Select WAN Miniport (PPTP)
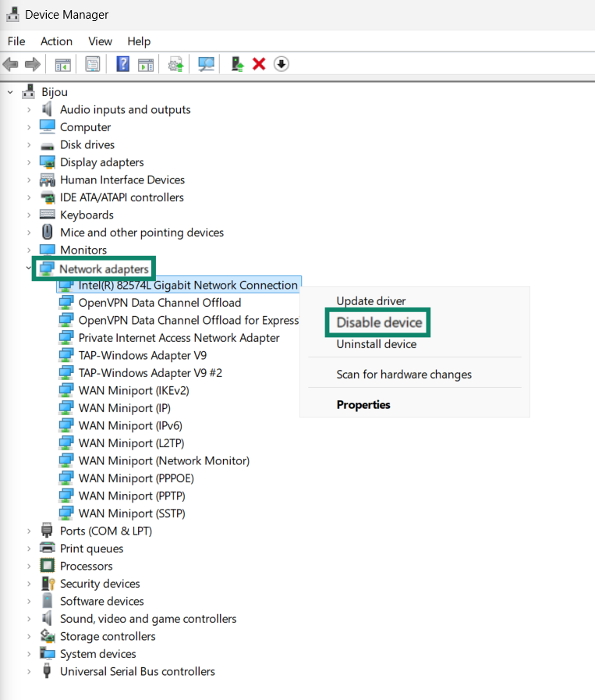Image resolution: width=595 pixels, height=700 pixels. tap(132, 496)
